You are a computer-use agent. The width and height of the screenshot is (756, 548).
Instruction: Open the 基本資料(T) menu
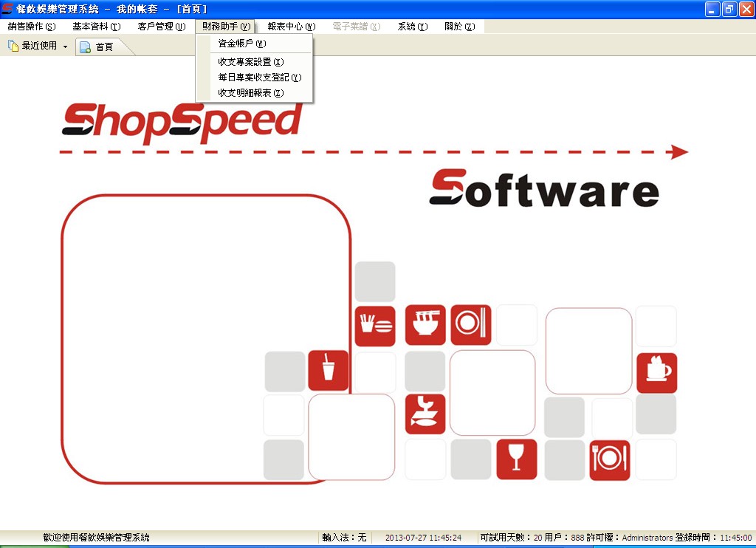pos(97,27)
